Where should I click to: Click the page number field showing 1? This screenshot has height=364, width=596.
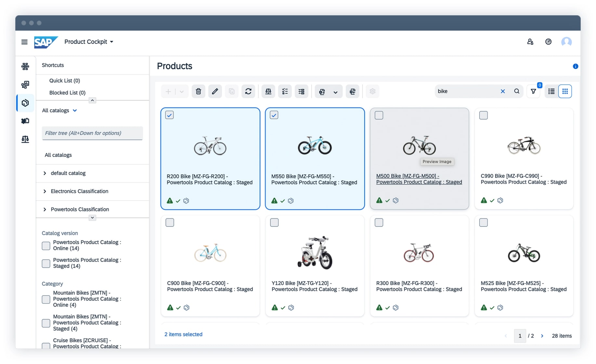520,336
